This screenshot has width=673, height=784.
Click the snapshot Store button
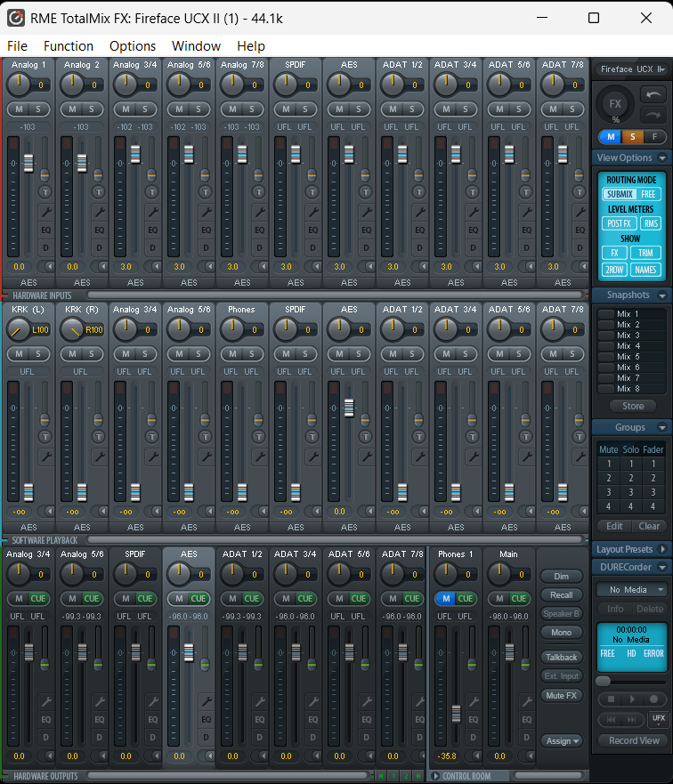click(x=633, y=406)
